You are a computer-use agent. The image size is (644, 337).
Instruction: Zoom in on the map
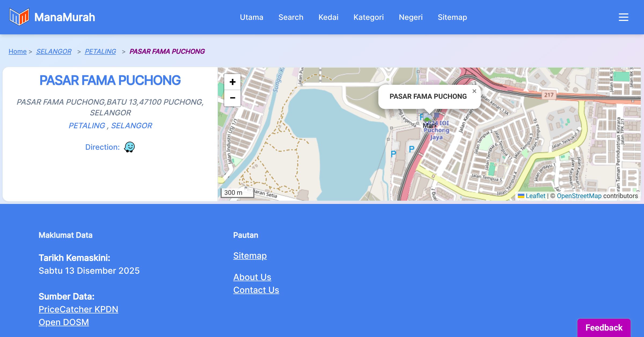[x=232, y=82]
